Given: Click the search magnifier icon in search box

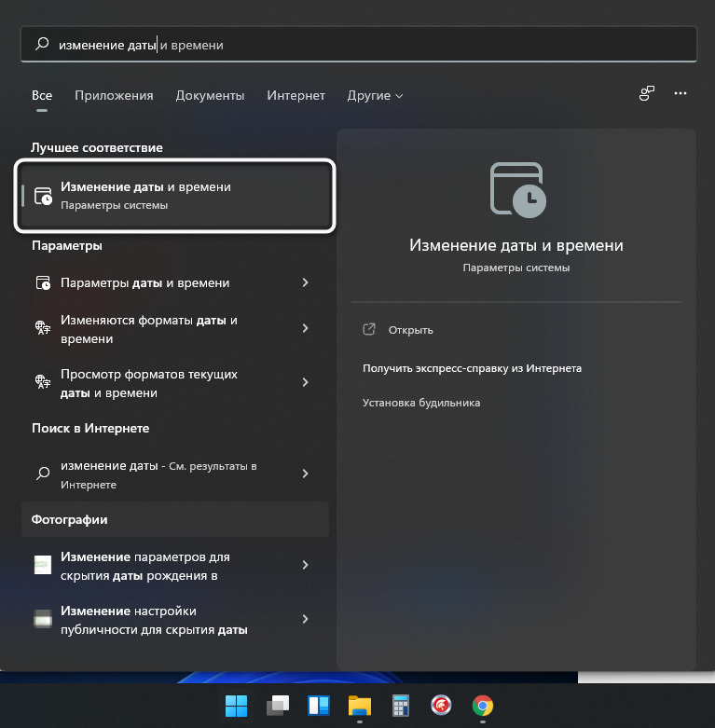Looking at the screenshot, I should tap(42, 44).
